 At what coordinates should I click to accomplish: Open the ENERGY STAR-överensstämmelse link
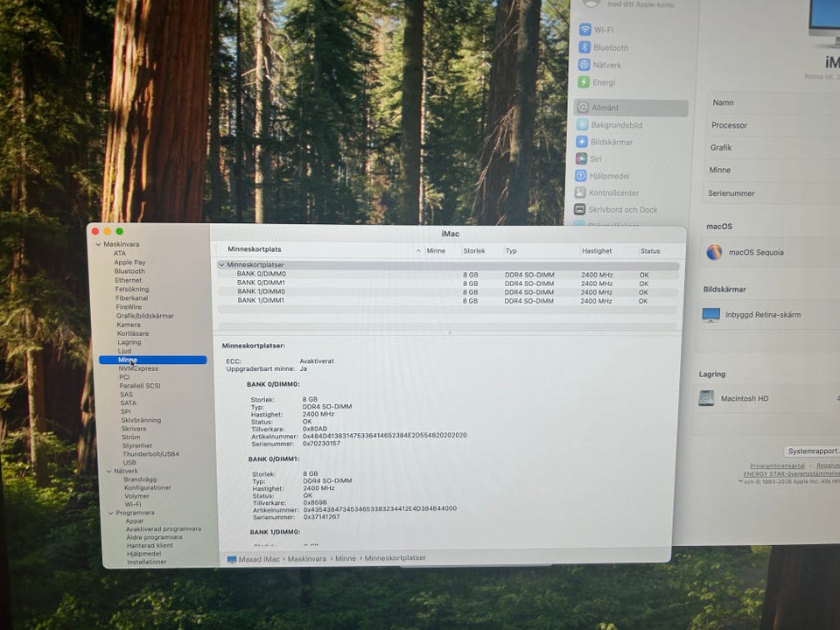(x=791, y=474)
